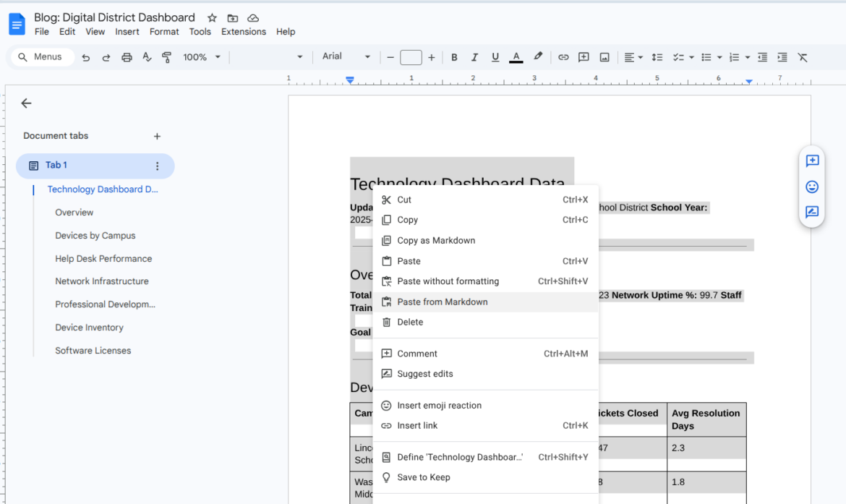Choose Suggest edits from context menu
Screen dimensions: 846x504
tap(486, 374)
